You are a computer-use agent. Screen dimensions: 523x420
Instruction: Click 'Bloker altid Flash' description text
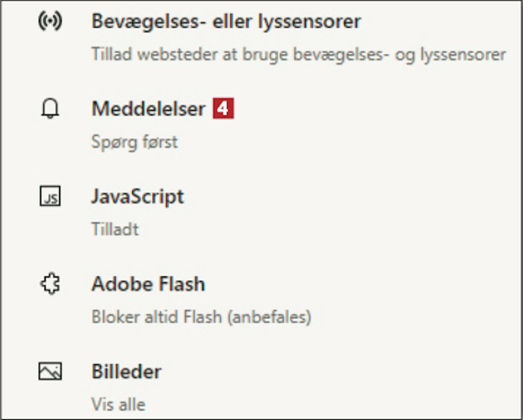[x=157, y=317]
